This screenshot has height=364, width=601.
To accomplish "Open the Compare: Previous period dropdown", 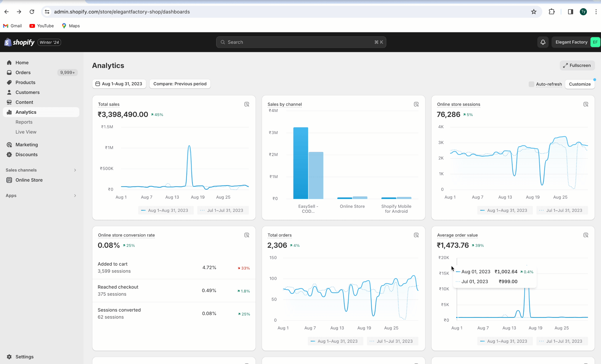I will 180,84.
